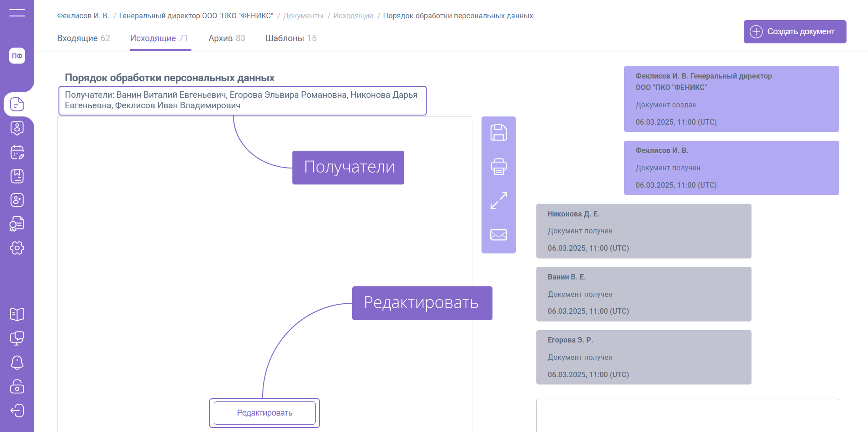Log out using the exit icon
This screenshot has height=432, width=868.
click(17, 411)
